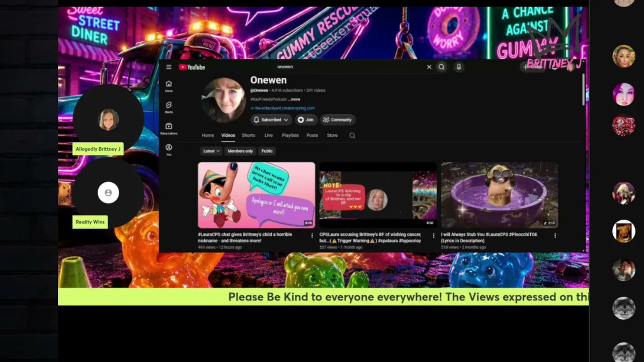Click the 'Reality Wins' name label

click(x=90, y=222)
